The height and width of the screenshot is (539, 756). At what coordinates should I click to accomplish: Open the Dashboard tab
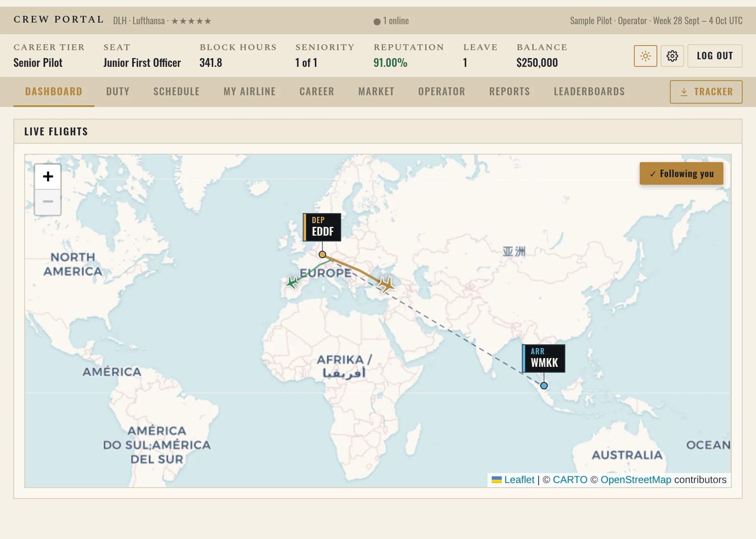54,92
